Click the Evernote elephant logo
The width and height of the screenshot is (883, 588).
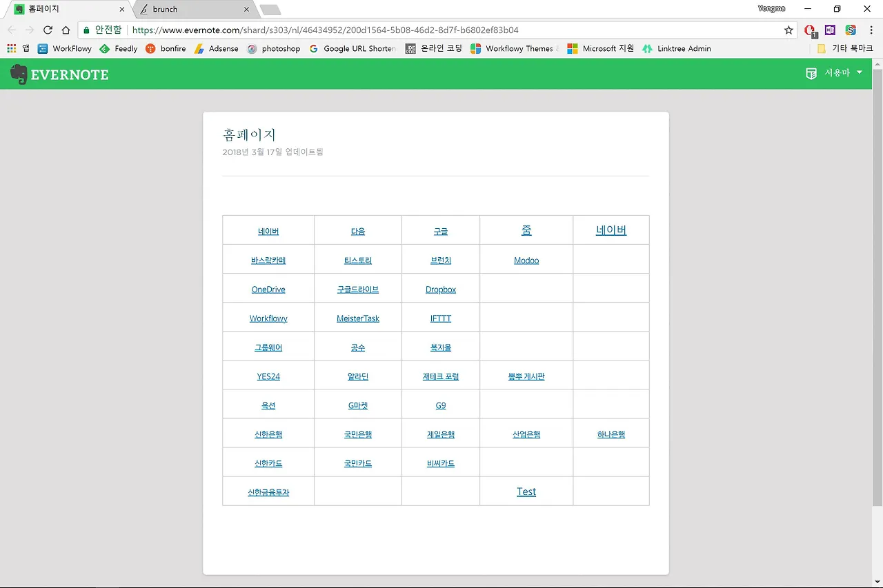(x=19, y=74)
